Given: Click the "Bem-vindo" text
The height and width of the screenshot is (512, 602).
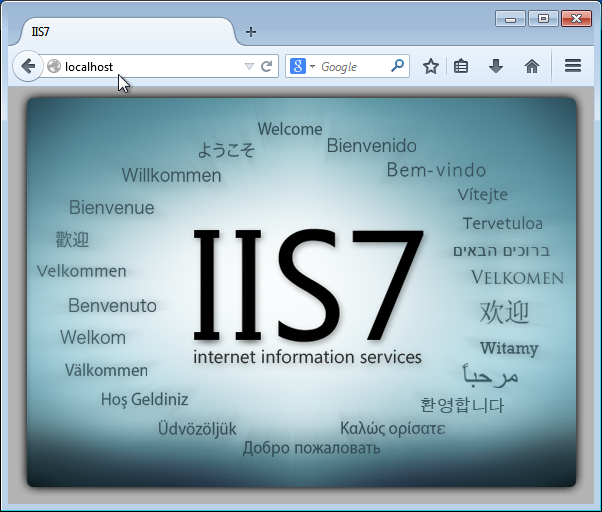Looking at the screenshot, I should point(436,170).
